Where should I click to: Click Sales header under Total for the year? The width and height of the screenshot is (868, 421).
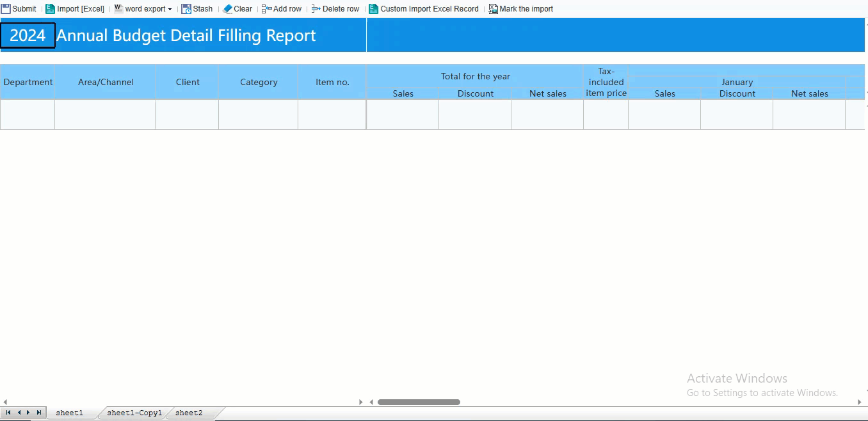[403, 93]
